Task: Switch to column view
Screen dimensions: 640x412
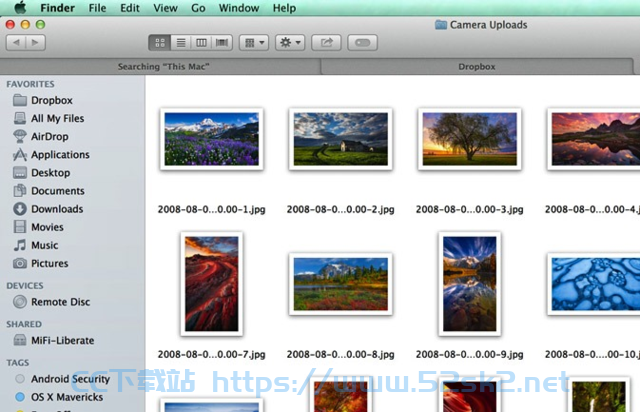Action: pos(201,42)
